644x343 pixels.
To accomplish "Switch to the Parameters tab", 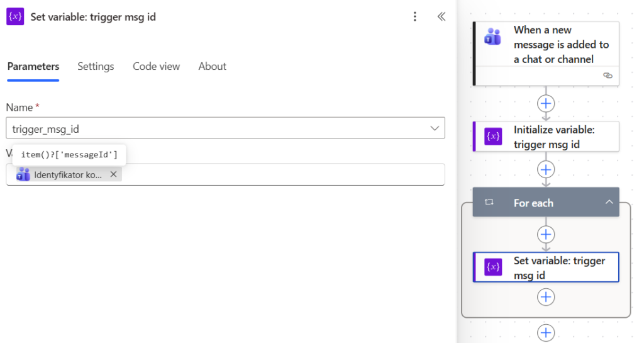I will click(x=33, y=66).
